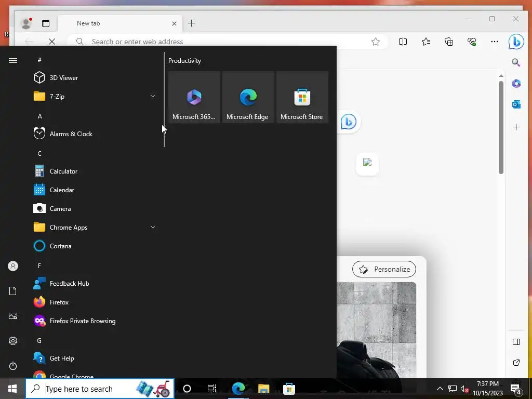532x399 pixels.
Task: Click the Edge page vertical scrollbar
Action: [501, 128]
